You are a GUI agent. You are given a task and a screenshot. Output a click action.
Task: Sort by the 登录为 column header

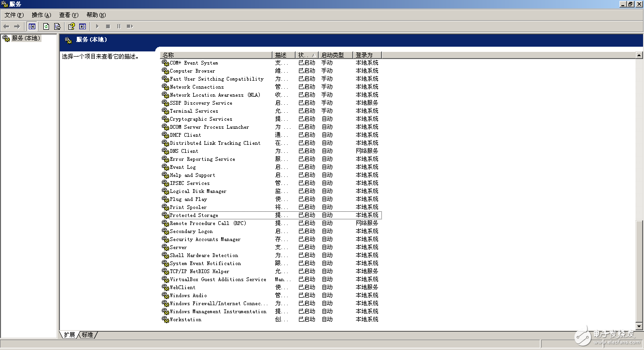[367, 55]
